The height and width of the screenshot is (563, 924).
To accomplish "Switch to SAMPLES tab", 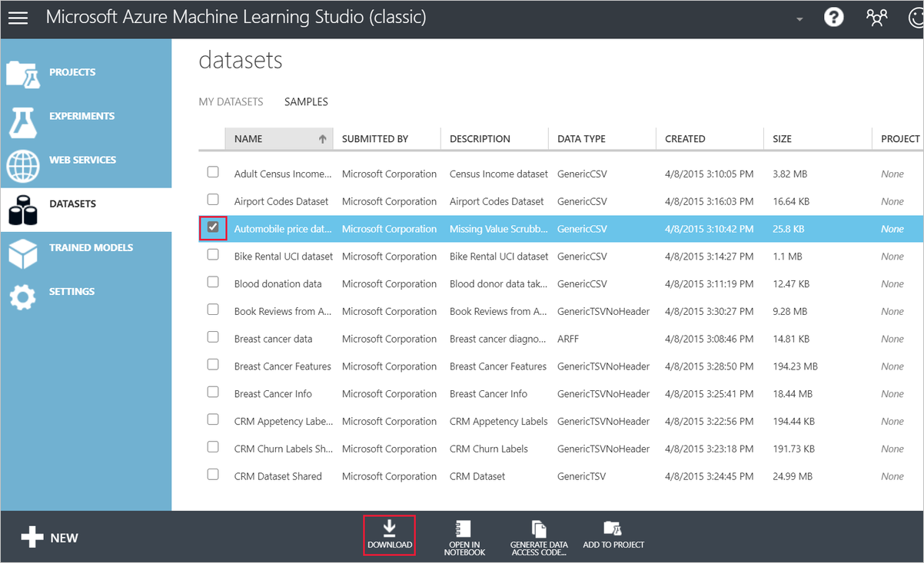I will click(x=306, y=101).
